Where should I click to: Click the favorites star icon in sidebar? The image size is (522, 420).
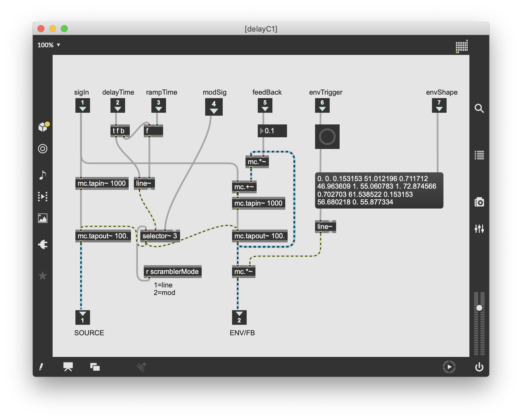43,275
